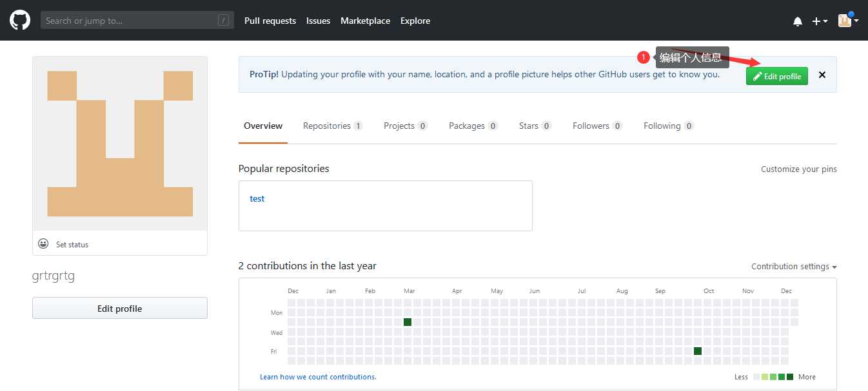The height and width of the screenshot is (391, 868).
Task: Click the light green legend swatch
Action: 765,377
